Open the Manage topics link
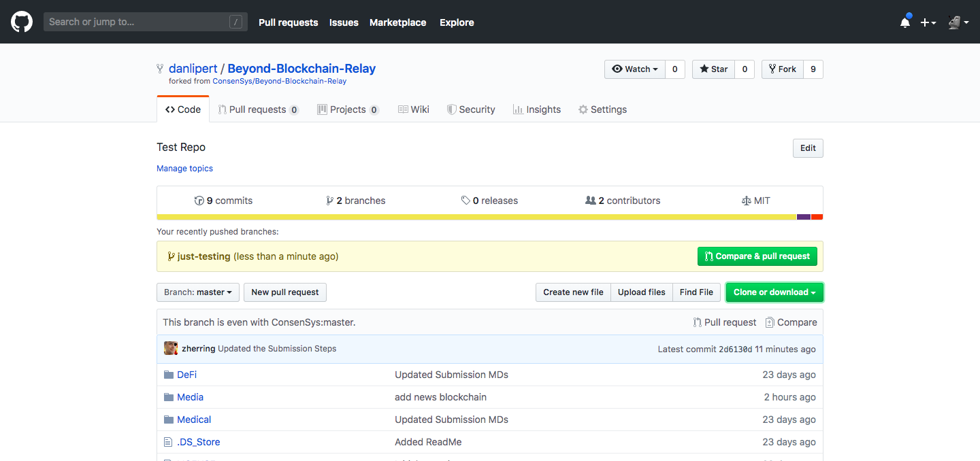 point(184,169)
